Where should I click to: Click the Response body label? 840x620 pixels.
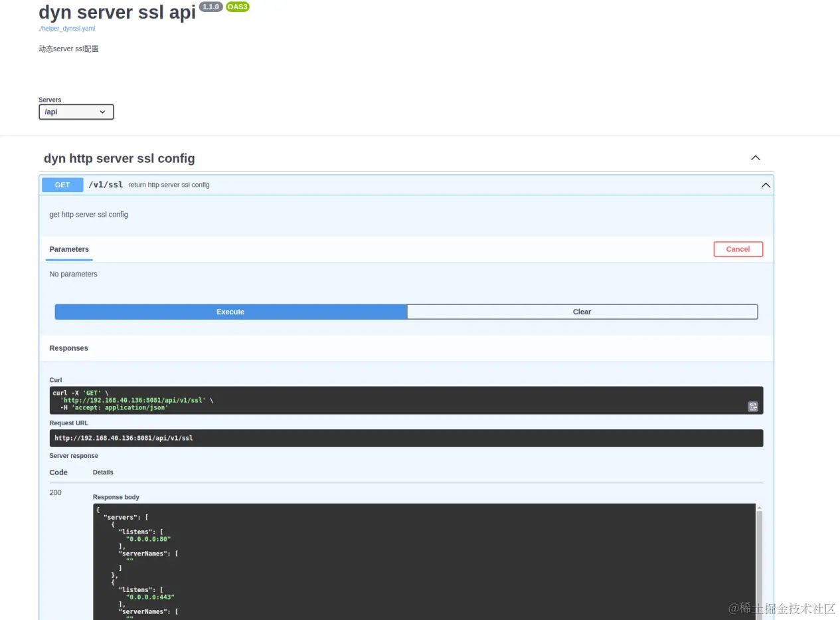116,497
